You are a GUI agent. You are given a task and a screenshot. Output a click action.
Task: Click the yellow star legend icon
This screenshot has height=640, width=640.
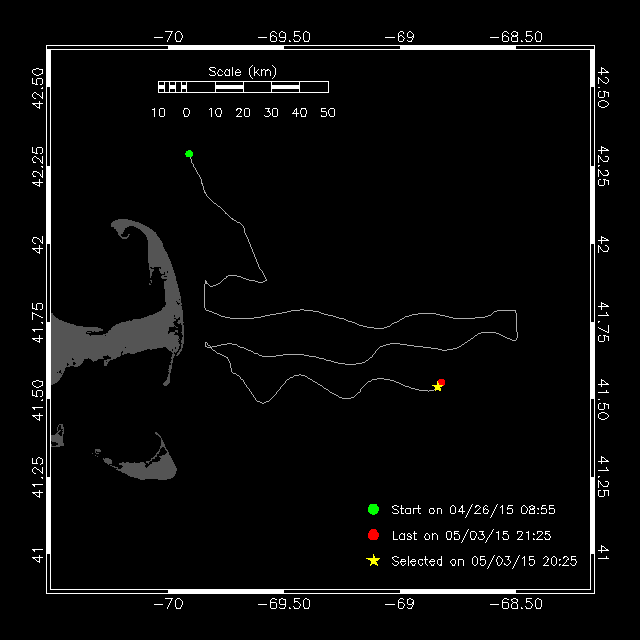[x=373, y=561]
